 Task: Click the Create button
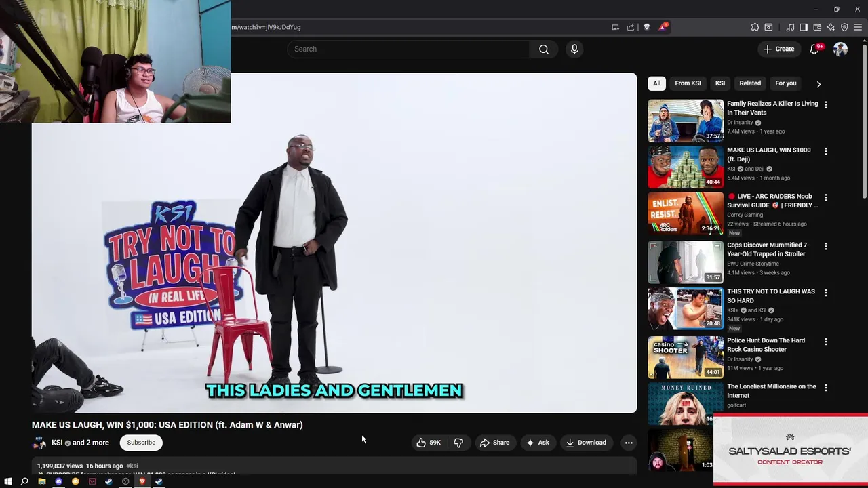coord(778,49)
